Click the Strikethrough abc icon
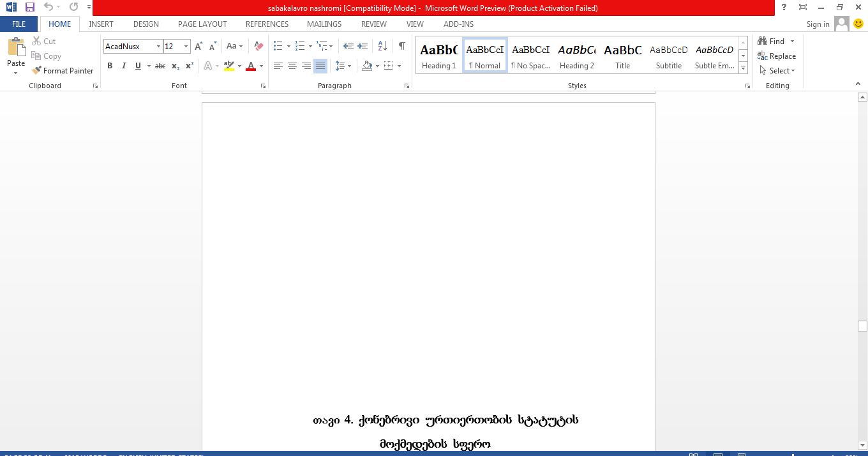868x456 pixels. point(160,66)
